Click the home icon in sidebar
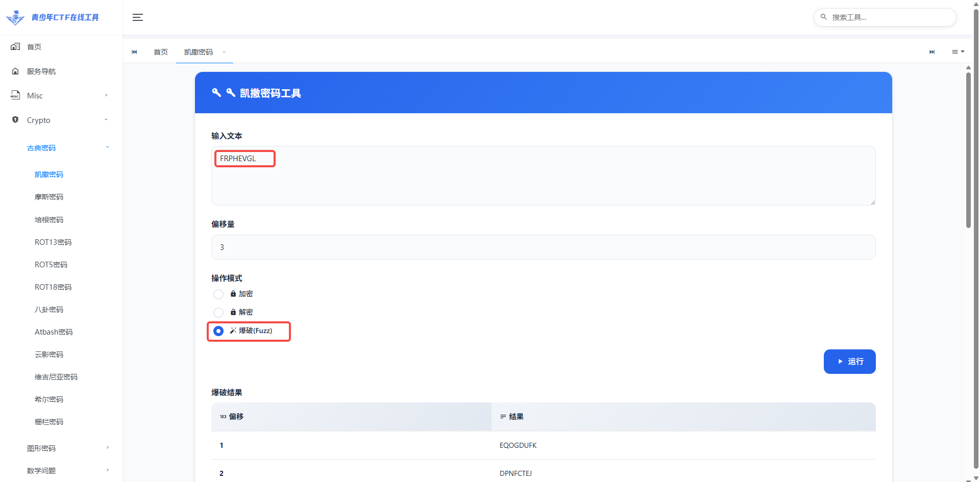 pos(15,46)
